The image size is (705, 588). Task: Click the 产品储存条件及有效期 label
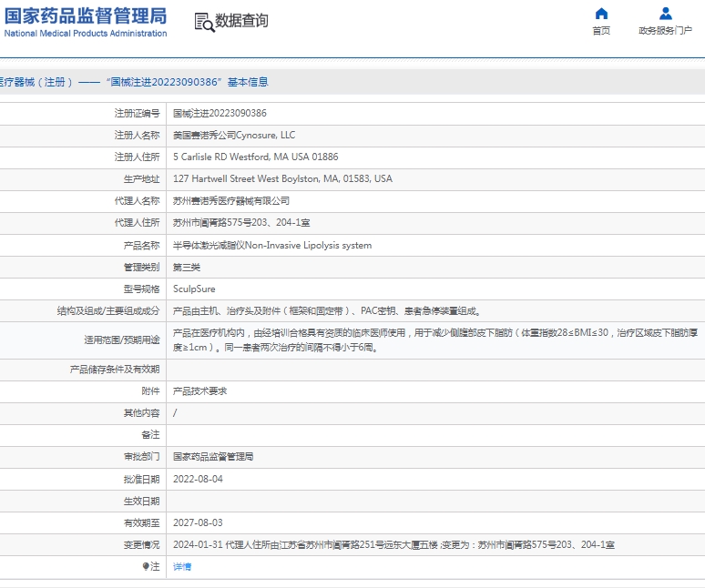(x=115, y=370)
